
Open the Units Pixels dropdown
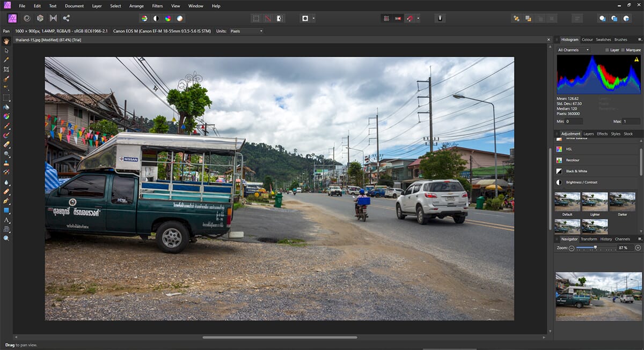(x=246, y=31)
